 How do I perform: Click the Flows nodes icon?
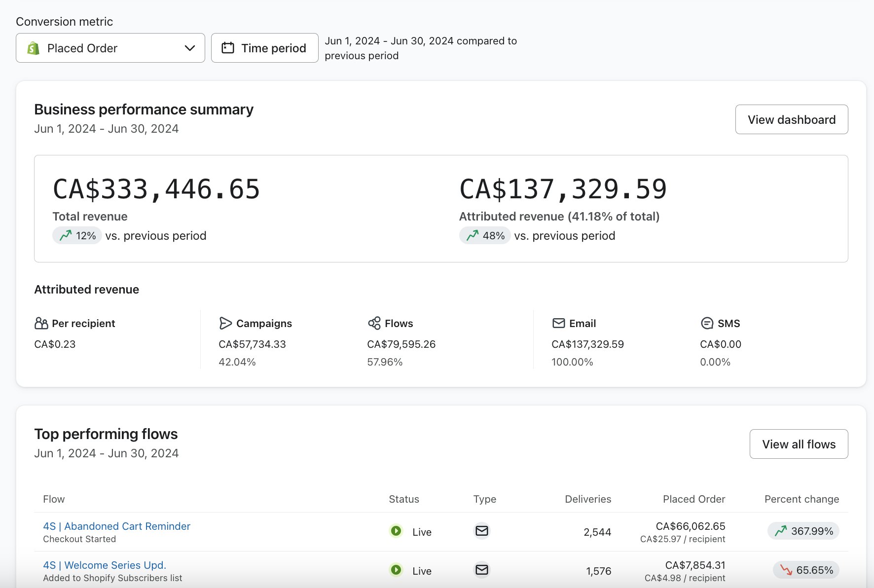coord(374,323)
